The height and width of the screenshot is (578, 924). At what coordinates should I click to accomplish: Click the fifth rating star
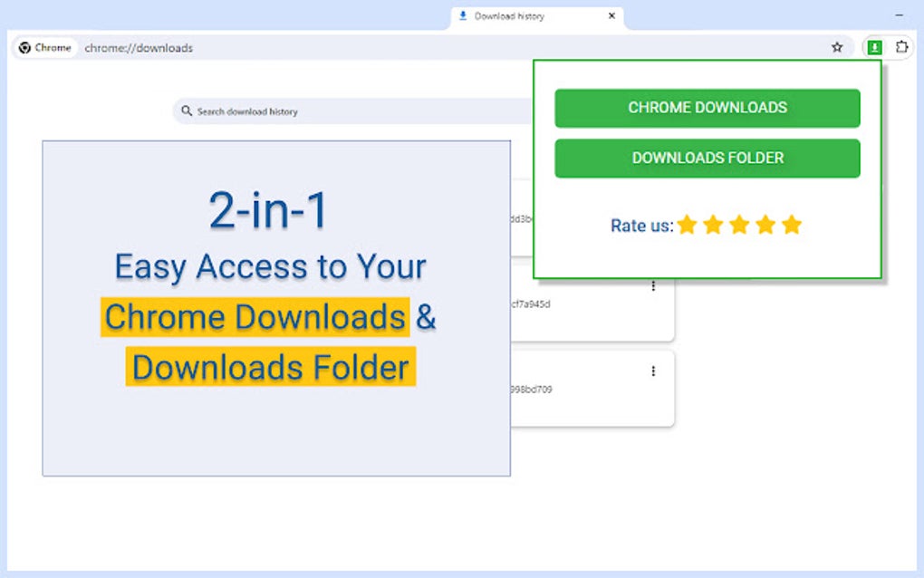click(x=792, y=225)
